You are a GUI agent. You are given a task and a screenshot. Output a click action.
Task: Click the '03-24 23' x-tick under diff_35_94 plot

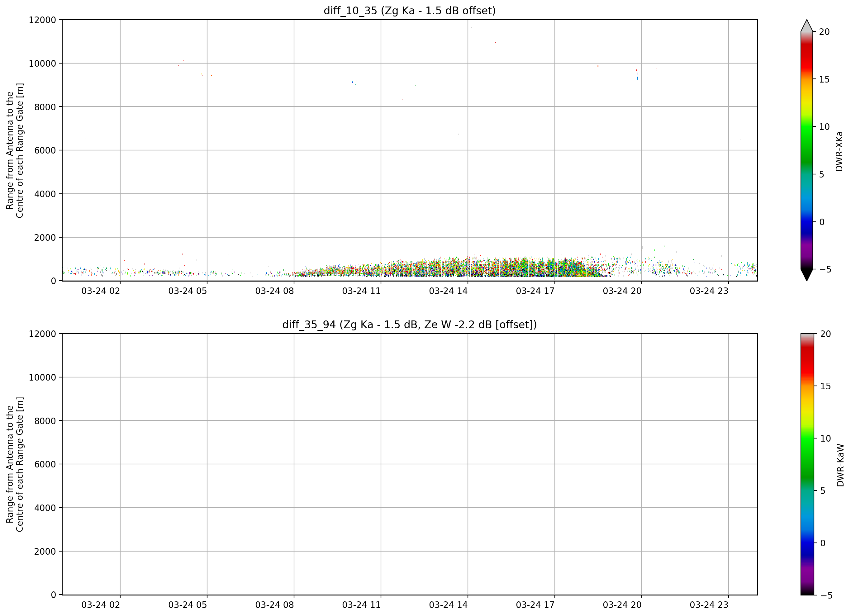pos(709,605)
